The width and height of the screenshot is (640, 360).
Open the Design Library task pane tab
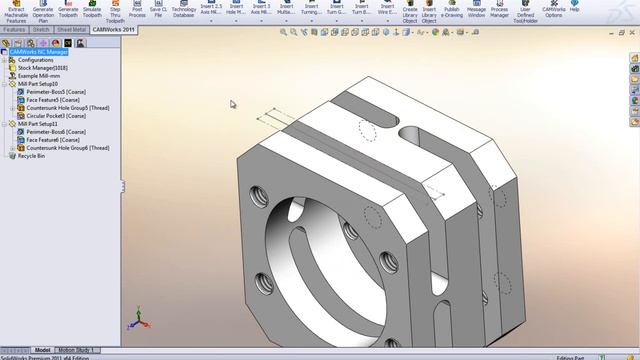pyautogui.click(x=635, y=69)
